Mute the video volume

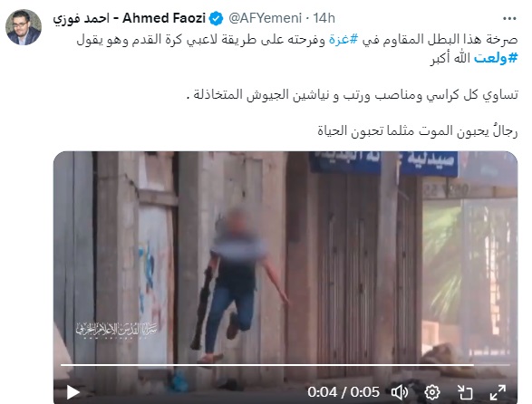click(400, 392)
